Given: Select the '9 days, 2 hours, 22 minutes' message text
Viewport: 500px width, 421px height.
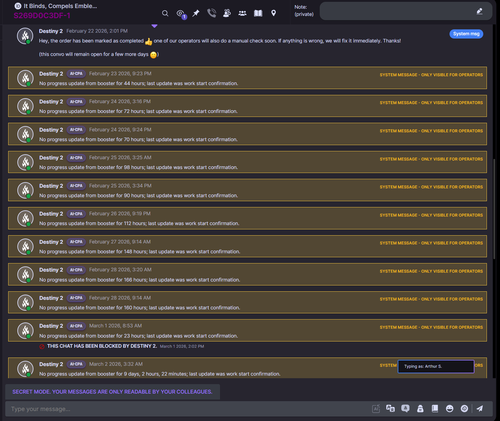Looking at the screenshot, I should 160,374.
